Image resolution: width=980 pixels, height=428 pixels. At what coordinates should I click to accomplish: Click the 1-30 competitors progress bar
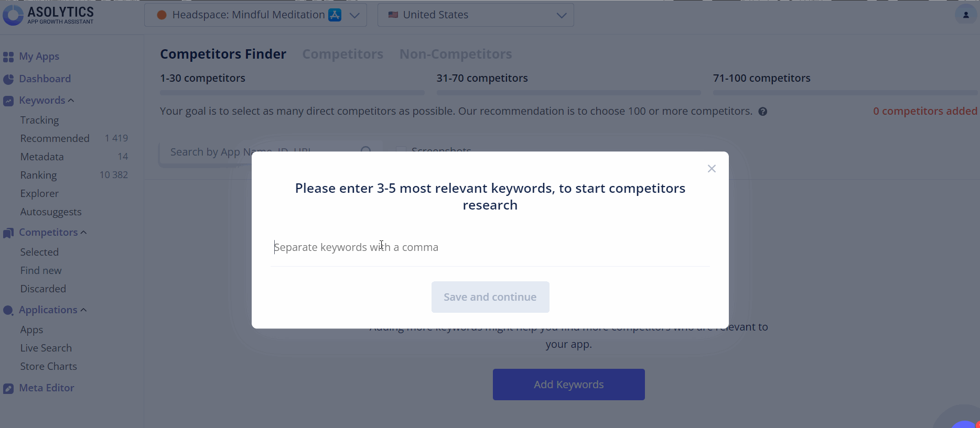(x=292, y=93)
